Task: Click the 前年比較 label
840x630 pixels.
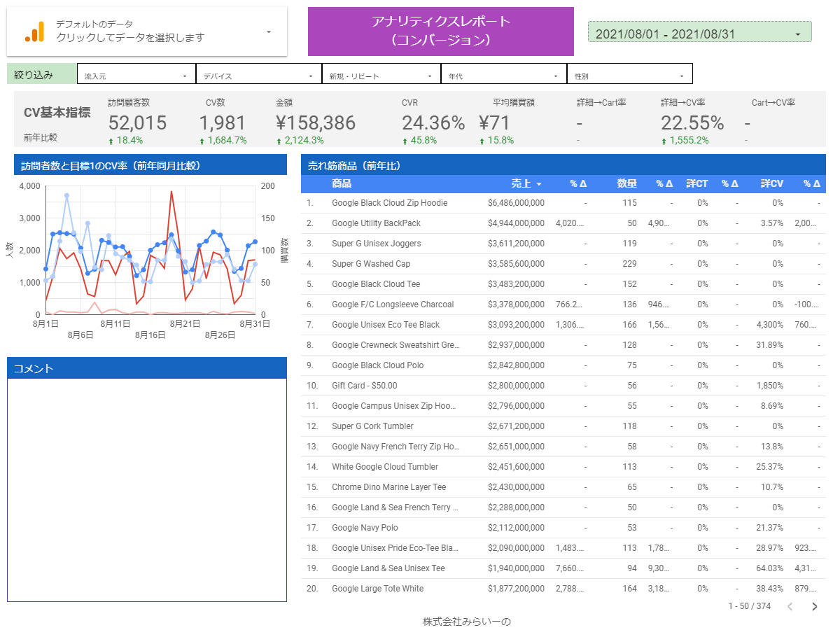Action: tap(41, 138)
